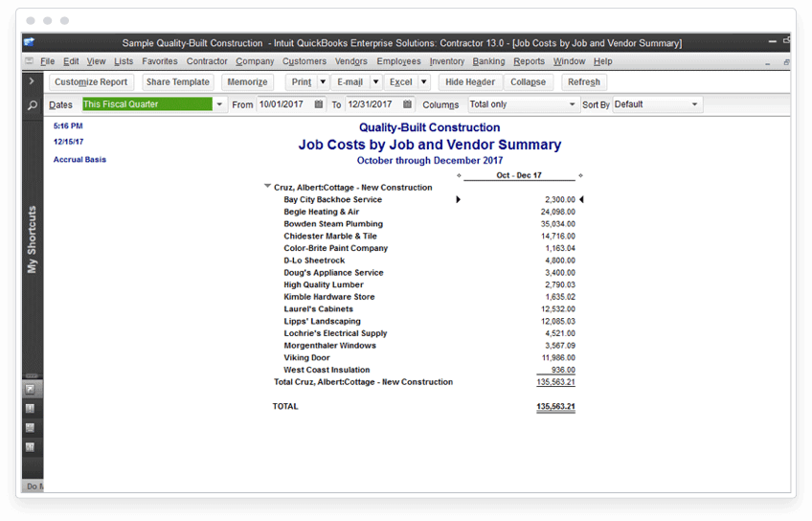Select the Doug's Appliance Service row
The width and height of the screenshot is (812, 521).
[x=429, y=272]
